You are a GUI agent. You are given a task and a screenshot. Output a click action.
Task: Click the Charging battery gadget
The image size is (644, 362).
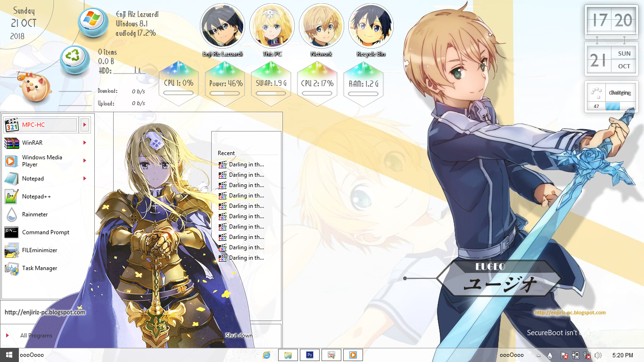pos(611,97)
